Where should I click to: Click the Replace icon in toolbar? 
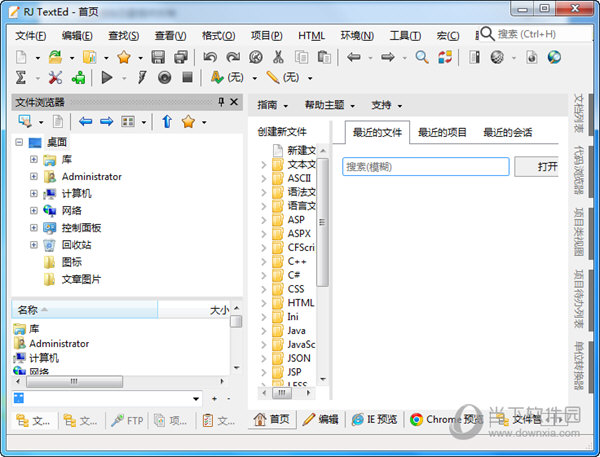point(445,57)
